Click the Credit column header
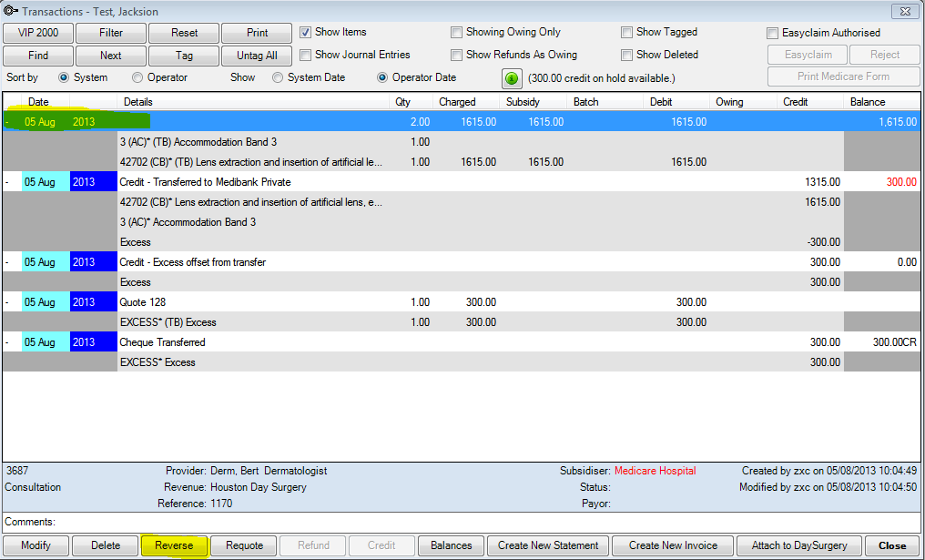Viewport: 925px width, 560px height. coord(810,102)
